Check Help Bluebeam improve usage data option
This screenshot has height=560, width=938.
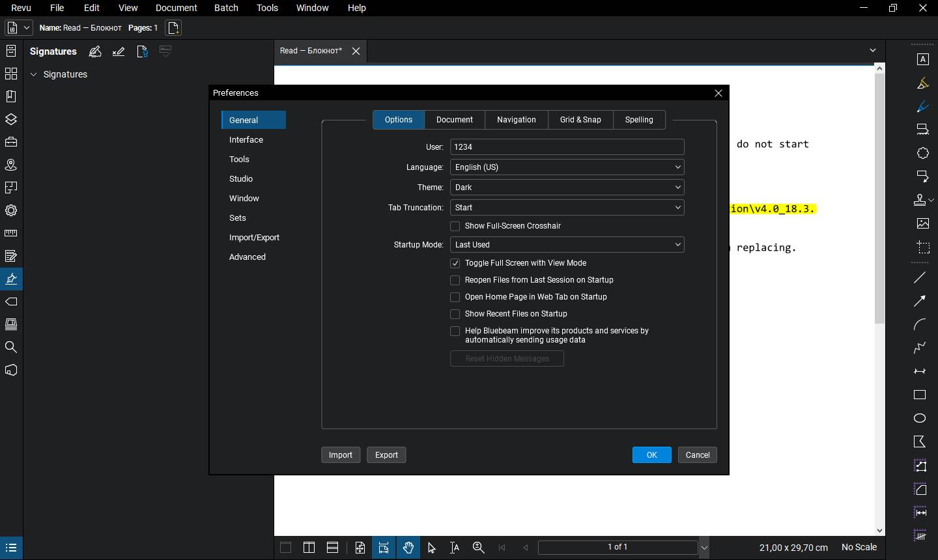[455, 331]
